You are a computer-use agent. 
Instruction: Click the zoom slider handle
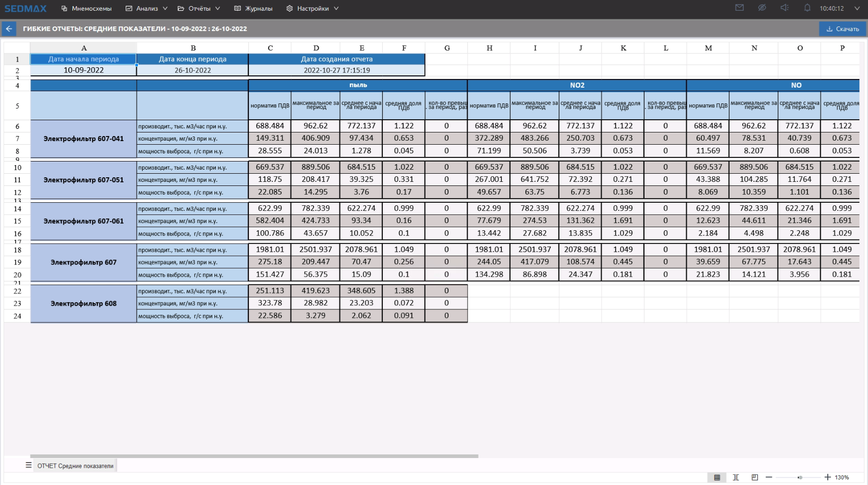tap(800, 477)
